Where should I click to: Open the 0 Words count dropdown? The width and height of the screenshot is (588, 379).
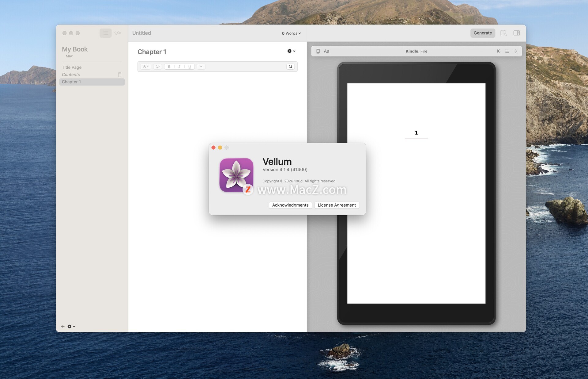pos(291,33)
